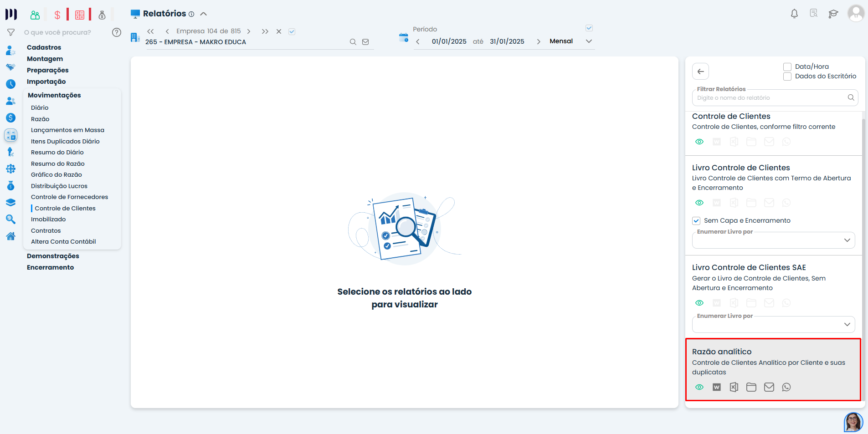Click the company search magnifier icon
Viewport: 868px width, 434px height.
353,42
